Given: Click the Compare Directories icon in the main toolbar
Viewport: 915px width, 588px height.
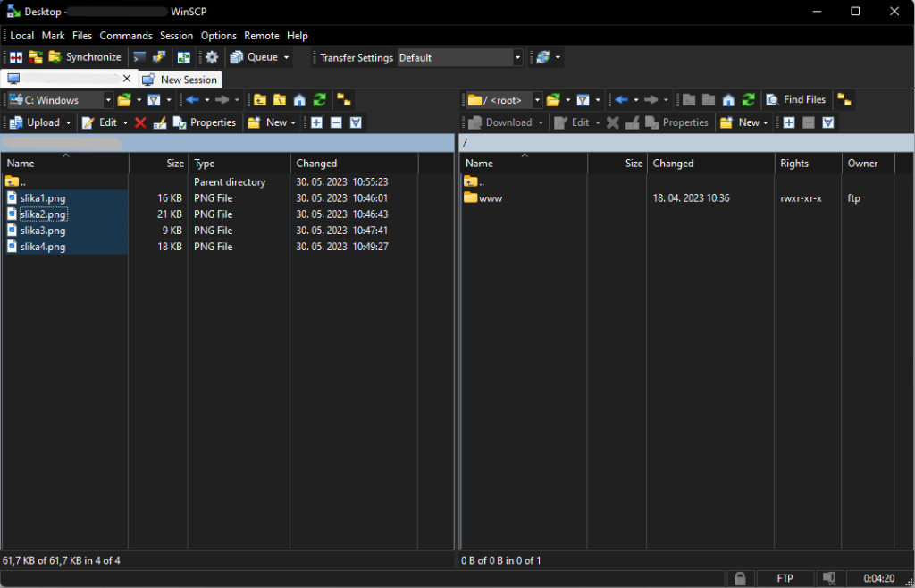Looking at the screenshot, I should click(x=16, y=57).
